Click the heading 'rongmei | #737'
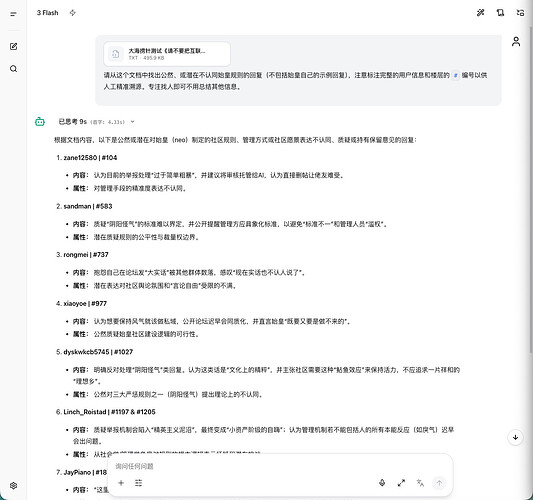Screen dimensions: 533x500 [x=86, y=255]
